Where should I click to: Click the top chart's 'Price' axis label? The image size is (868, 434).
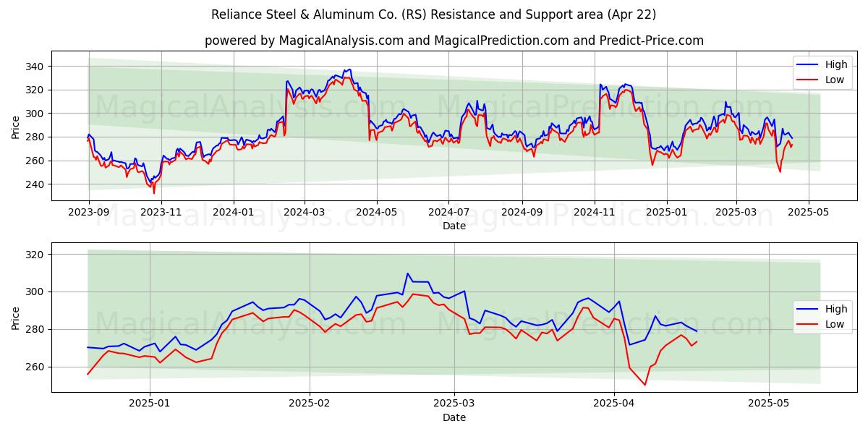pyautogui.click(x=16, y=126)
